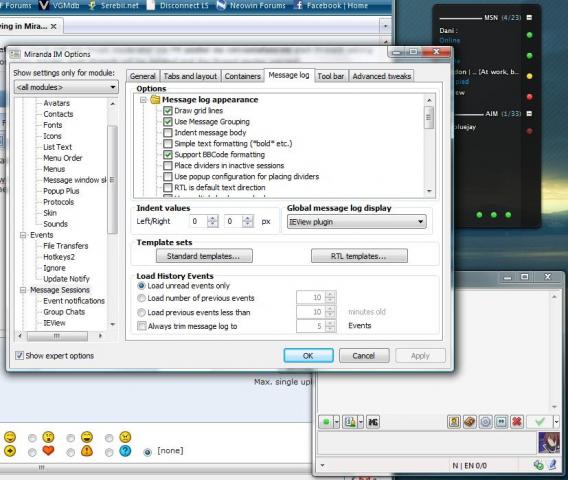
Task: Collapse the AIM group in contact list
Action: pos(529,114)
